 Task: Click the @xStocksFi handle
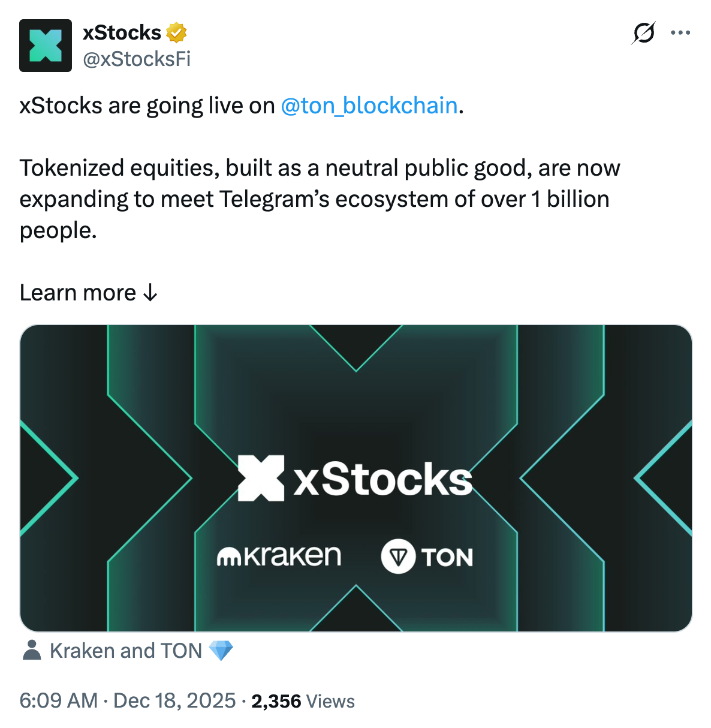137,59
